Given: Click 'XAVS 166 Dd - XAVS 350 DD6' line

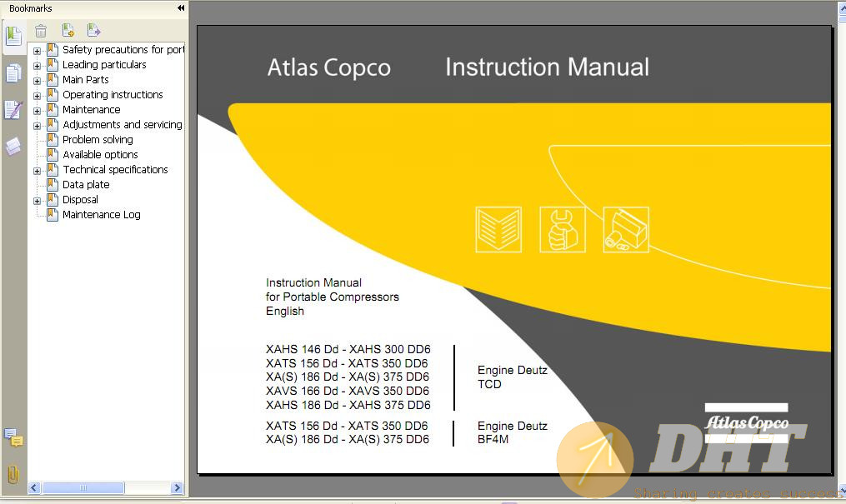Looking at the screenshot, I should tap(348, 391).
